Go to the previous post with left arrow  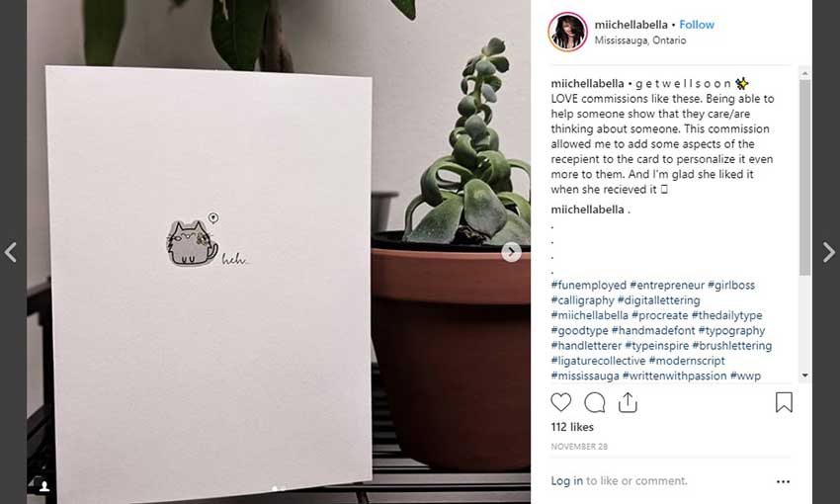(x=11, y=252)
